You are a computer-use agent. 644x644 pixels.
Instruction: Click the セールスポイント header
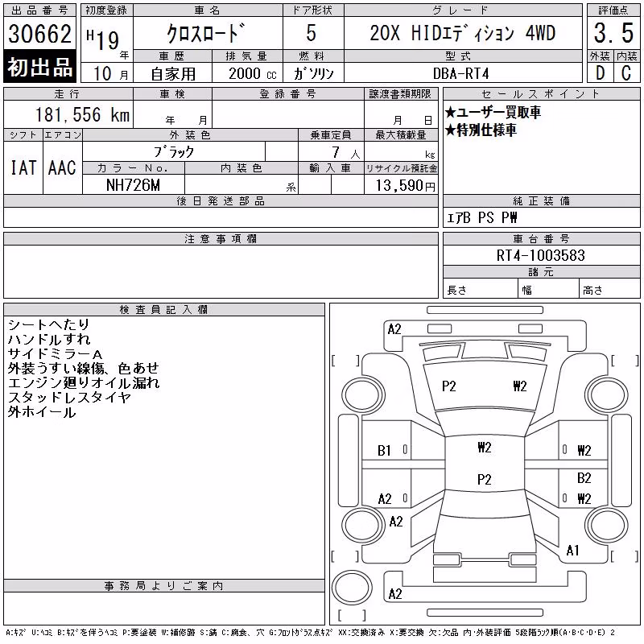click(x=541, y=94)
